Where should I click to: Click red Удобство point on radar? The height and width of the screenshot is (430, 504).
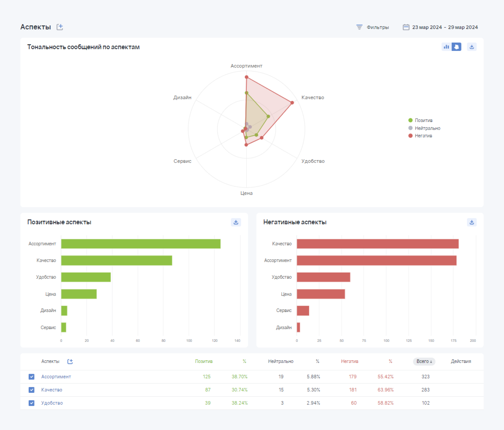[x=262, y=138]
